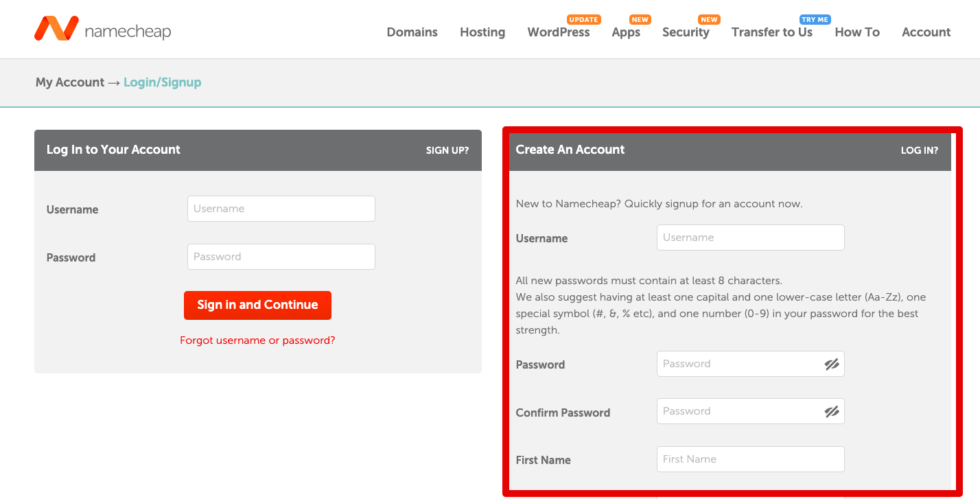Click Forgot username or password link

click(257, 340)
